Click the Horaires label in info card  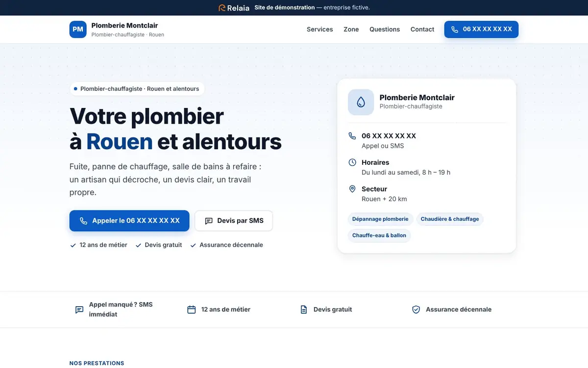pos(375,162)
